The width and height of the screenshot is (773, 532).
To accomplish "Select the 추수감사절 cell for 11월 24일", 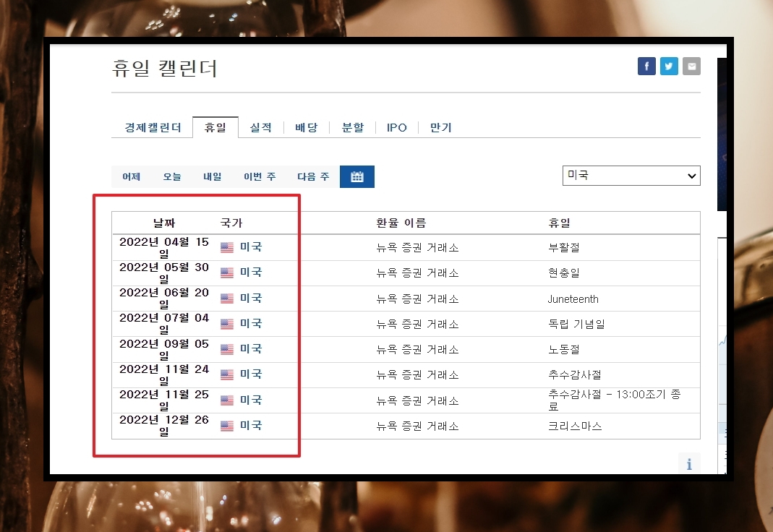I will 575,375.
